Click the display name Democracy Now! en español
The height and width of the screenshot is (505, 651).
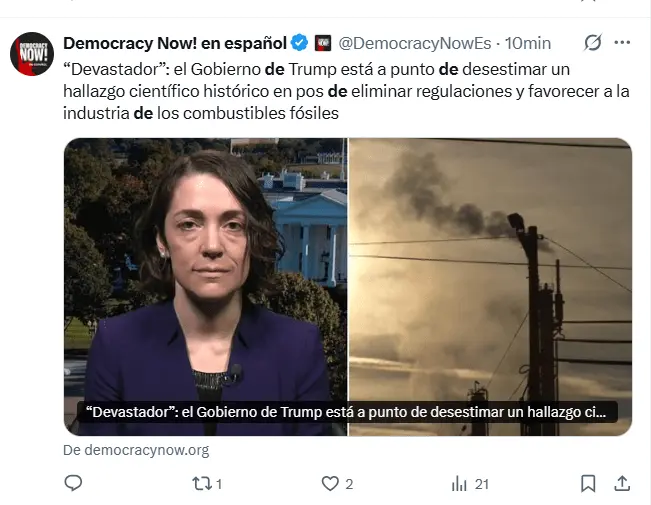tap(175, 43)
